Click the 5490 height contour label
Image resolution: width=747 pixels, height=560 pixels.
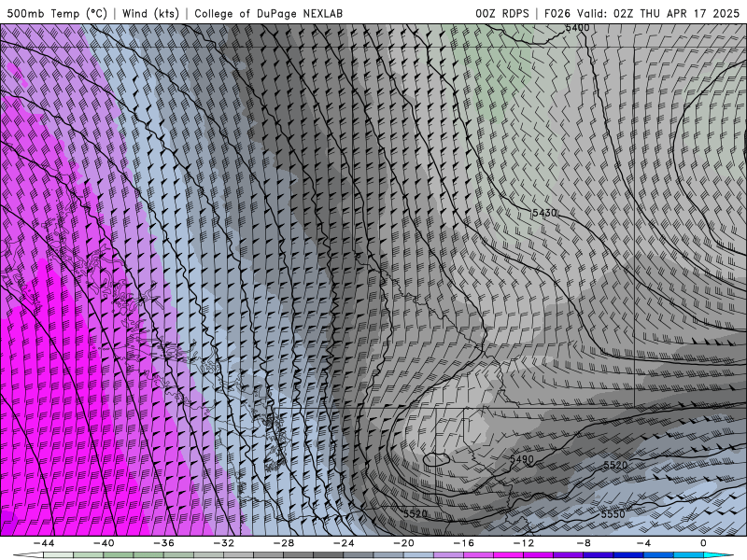point(522,459)
